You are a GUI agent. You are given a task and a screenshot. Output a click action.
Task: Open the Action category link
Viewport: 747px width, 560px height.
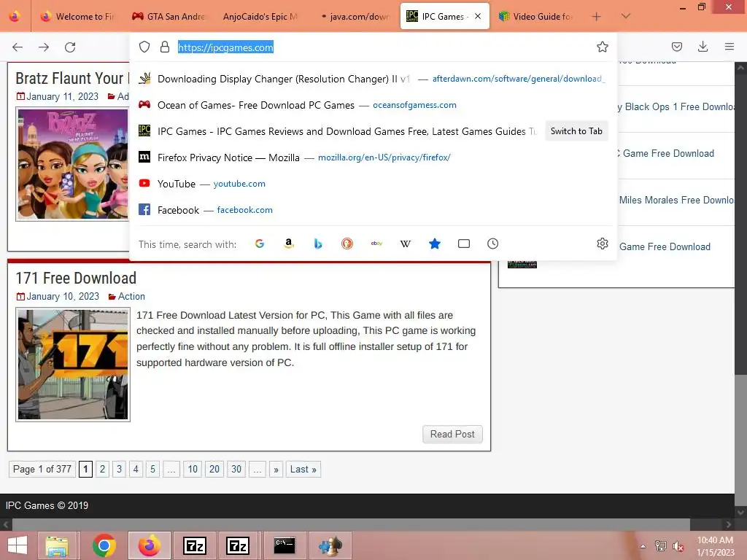(x=131, y=296)
